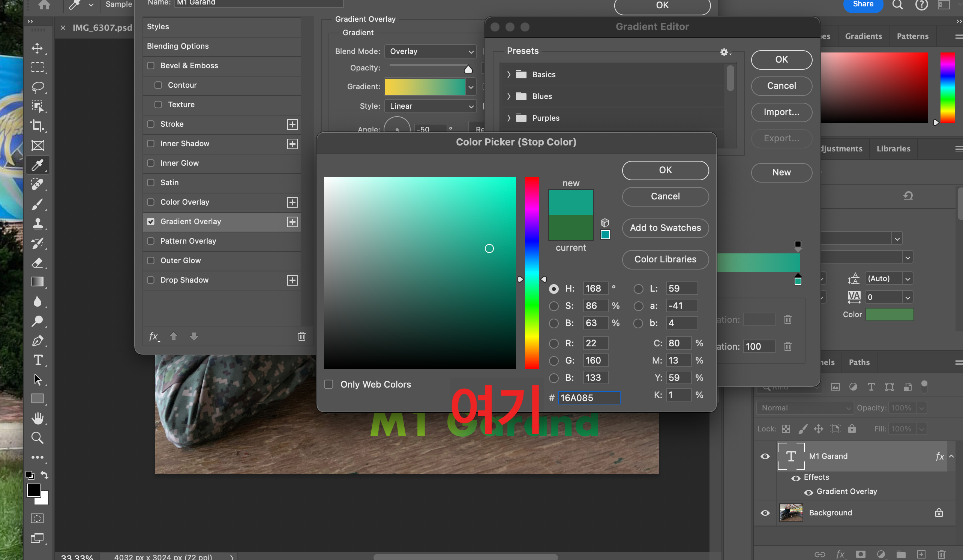
Task: Expand the Blues presets folder
Action: 508,96
